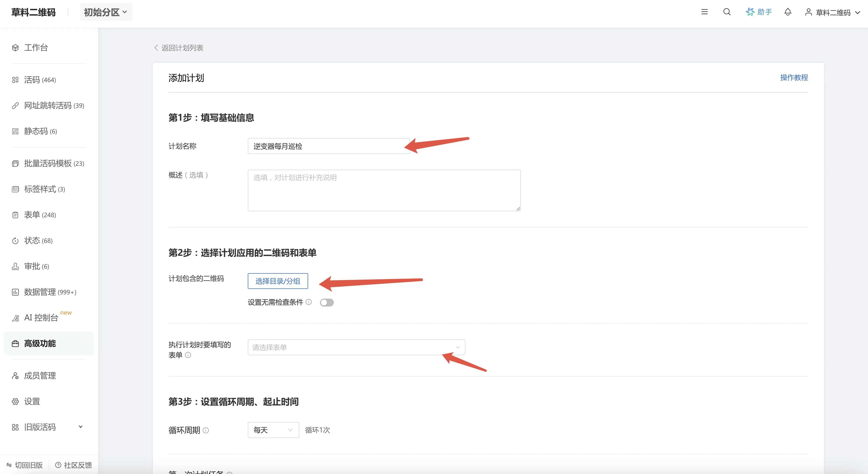This screenshot has width=868, height=474.
Task: Click the 活码 QR icon in sidebar
Action: [15, 80]
